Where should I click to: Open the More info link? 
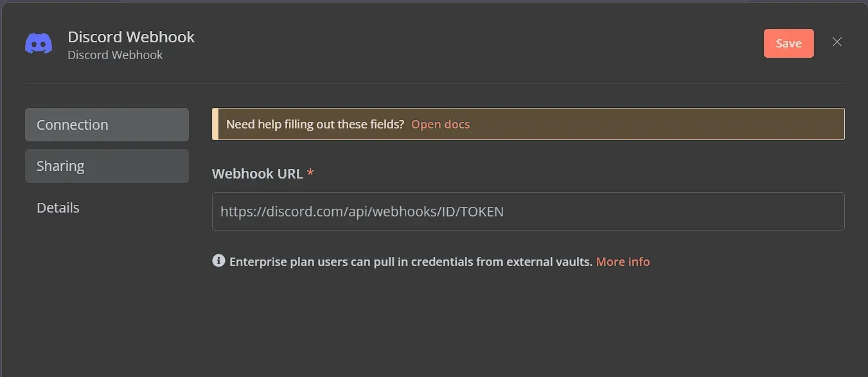[623, 261]
